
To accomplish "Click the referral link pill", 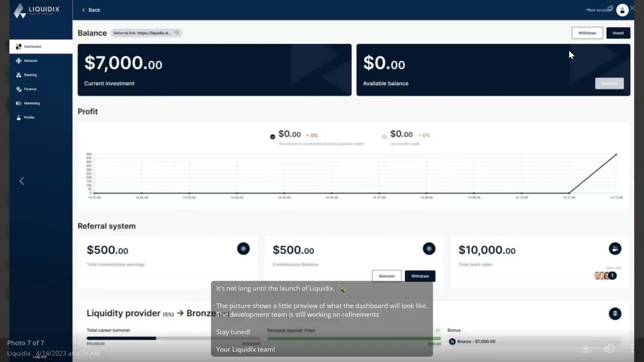I will pos(146,33).
